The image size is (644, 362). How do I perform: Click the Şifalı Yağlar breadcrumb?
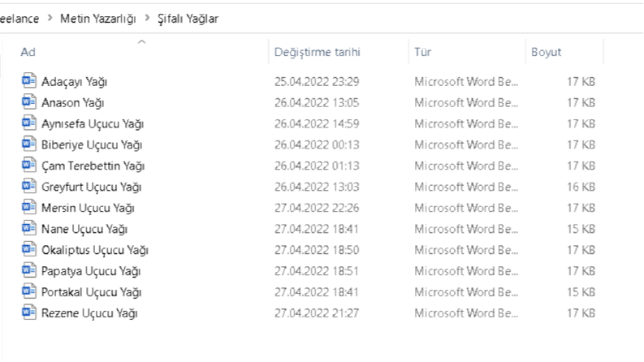tap(188, 19)
